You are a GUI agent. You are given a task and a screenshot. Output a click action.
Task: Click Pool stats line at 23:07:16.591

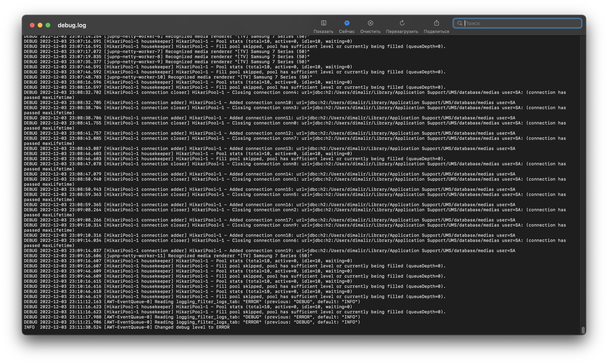point(188,41)
